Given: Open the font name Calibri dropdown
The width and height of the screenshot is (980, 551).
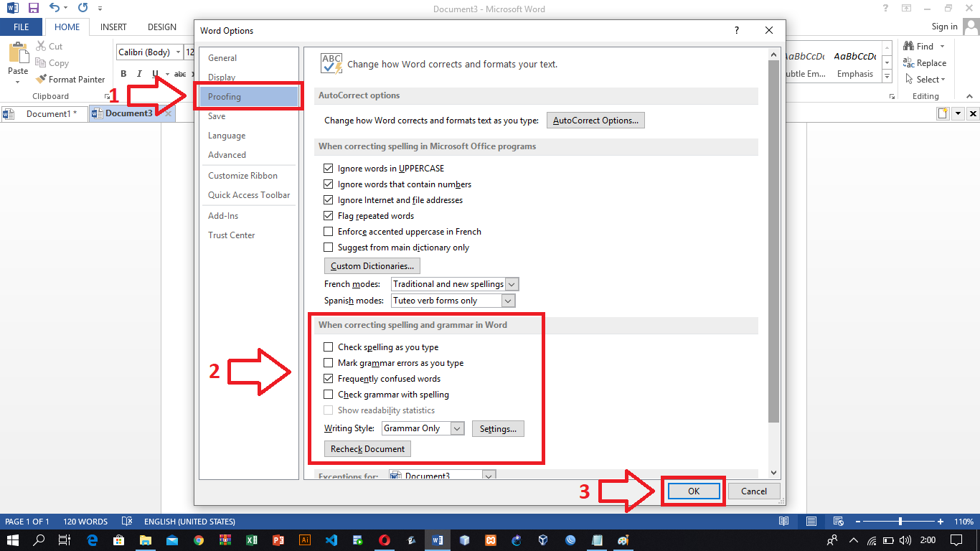Looking at the screenshot, I should coord(179,52).
